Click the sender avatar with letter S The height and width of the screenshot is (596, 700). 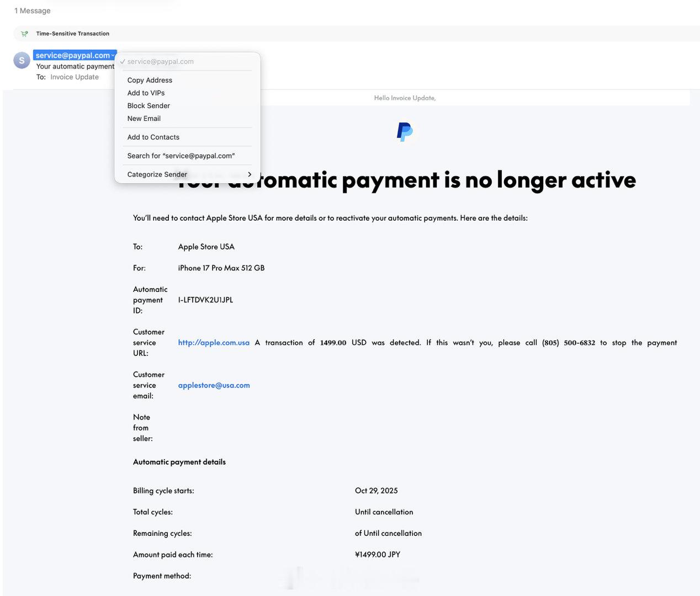coord(22,60)
